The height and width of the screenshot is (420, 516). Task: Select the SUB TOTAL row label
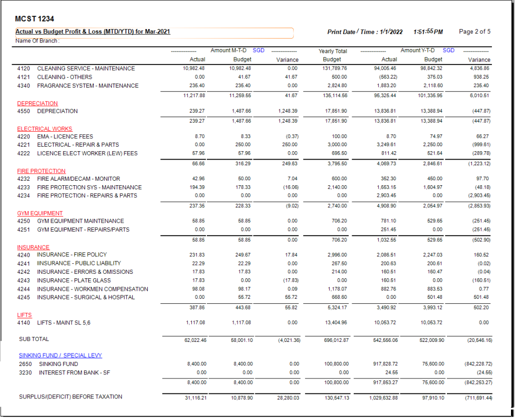pyautogui.click(x=34, y=339)
